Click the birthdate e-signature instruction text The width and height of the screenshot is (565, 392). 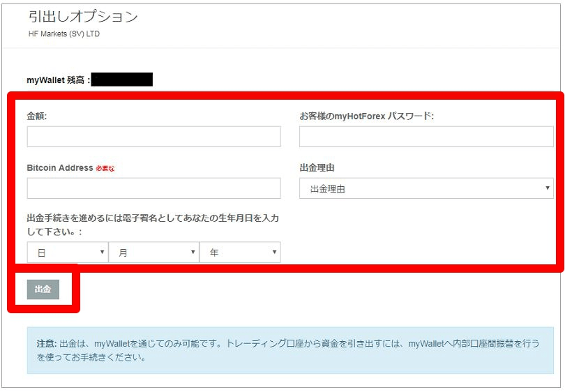152,224
